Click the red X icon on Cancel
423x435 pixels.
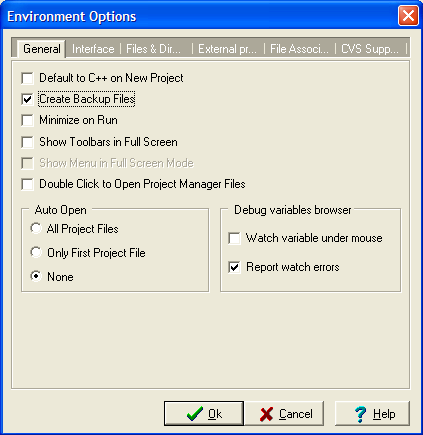point(266,414)
